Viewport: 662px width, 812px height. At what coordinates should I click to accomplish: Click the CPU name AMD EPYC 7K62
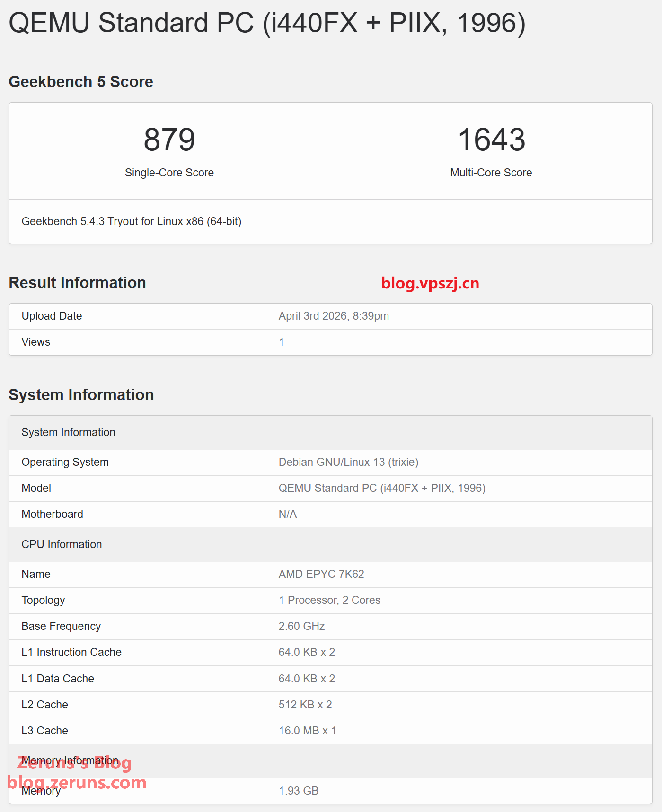tap(321, 574)
